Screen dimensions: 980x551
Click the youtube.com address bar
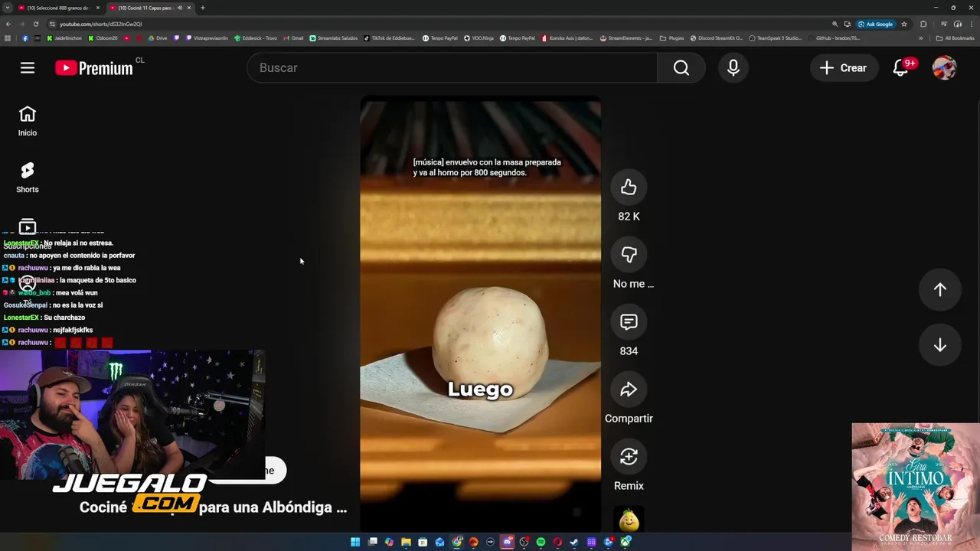[x=436, y=24]
